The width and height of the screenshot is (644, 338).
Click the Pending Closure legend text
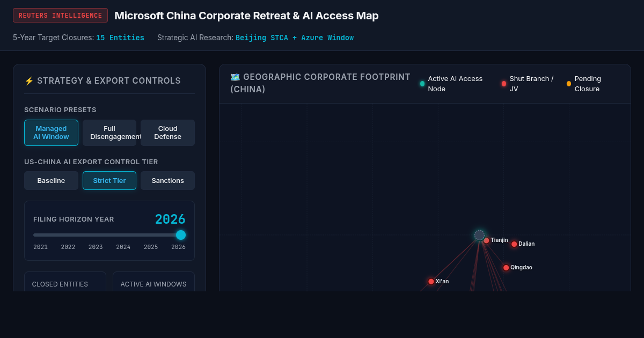588,84
